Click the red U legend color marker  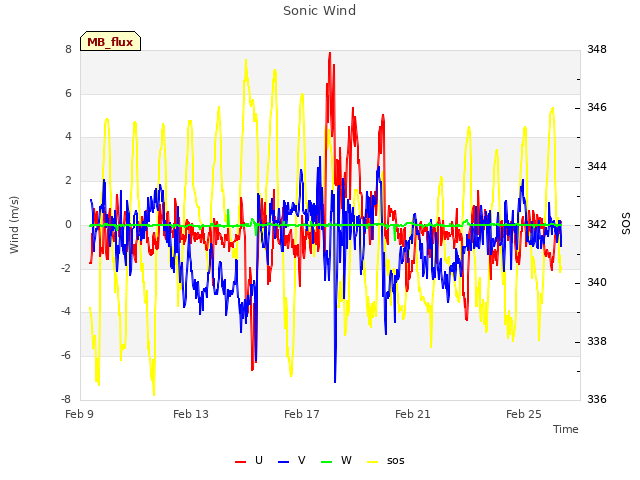click(x=240, y=462)
